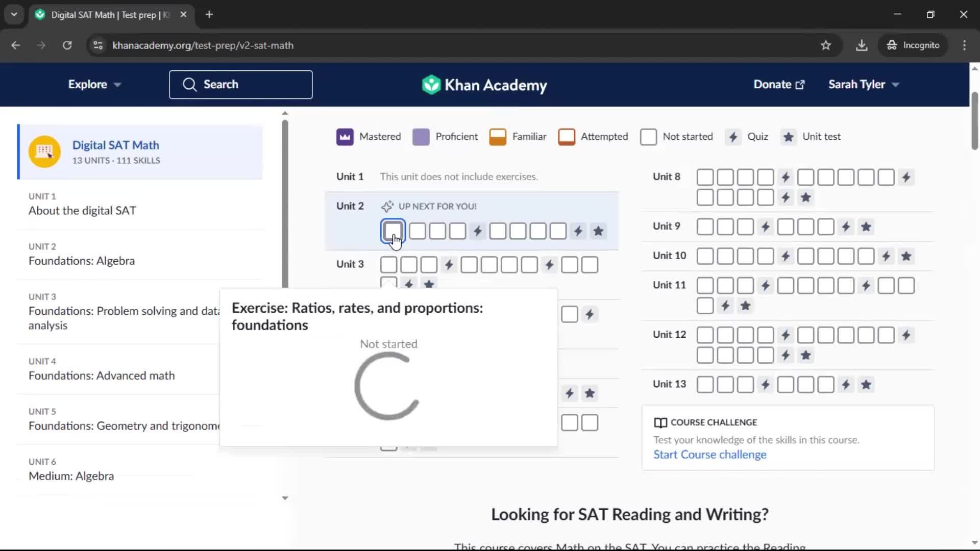This screenshot has height=551, width=980.
Task: Open the first quiz bolt in Unit 9
Action: coord(765,227)
